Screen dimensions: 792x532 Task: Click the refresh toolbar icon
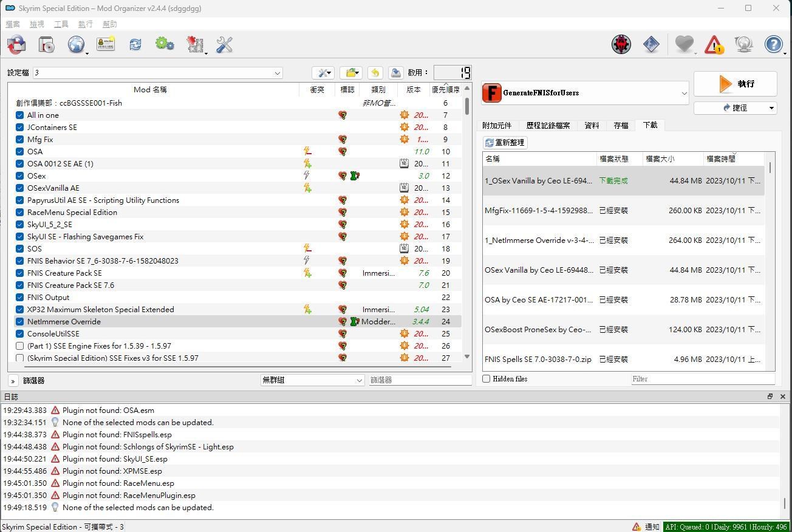click(135, 44)
